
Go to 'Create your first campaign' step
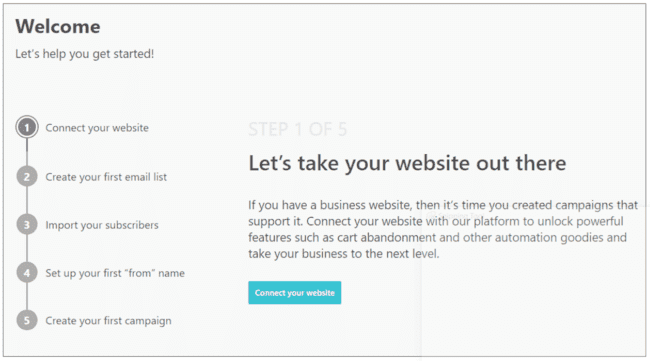pos(108,321)
